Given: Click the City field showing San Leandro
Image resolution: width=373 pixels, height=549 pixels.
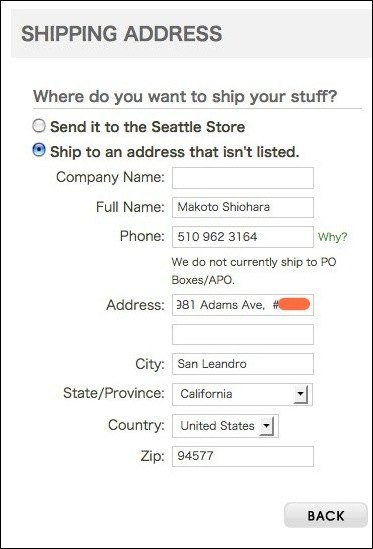Looking at the screenshot, I should pyautogui.click(x=243, y=364).
